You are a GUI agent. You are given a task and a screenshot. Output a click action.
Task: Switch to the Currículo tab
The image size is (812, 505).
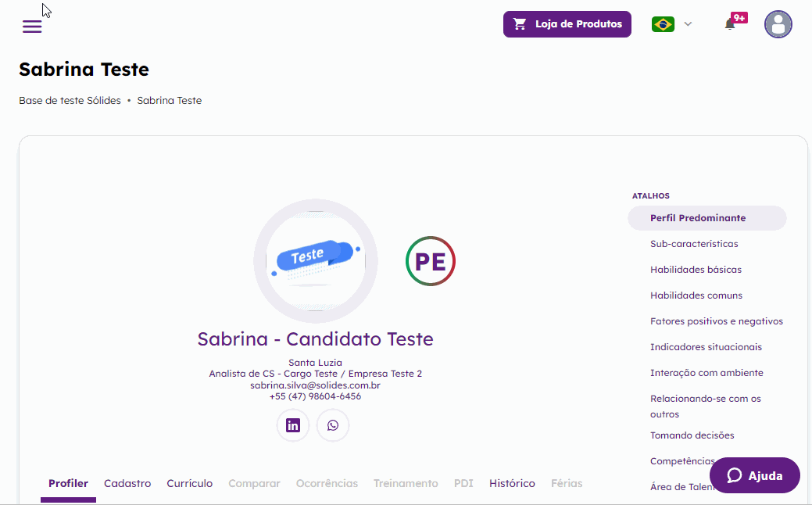pyautogui.click(x=189, y=483)
